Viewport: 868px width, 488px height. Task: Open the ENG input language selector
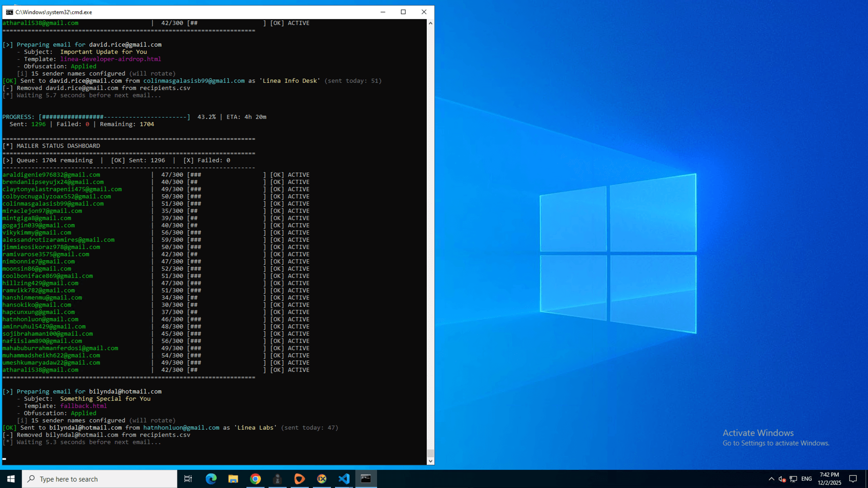807,479
